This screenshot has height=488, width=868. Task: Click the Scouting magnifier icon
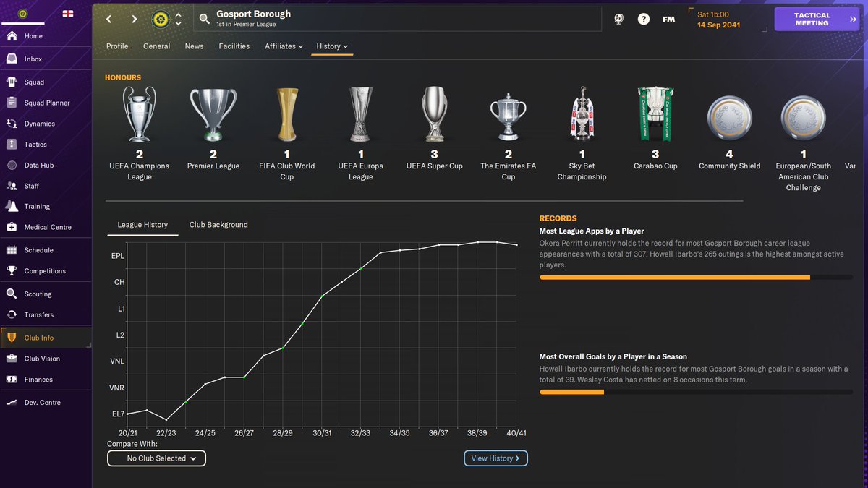point(12,294)
